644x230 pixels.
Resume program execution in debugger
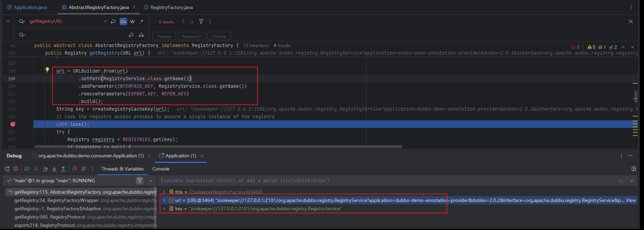[x=27, y=169]
